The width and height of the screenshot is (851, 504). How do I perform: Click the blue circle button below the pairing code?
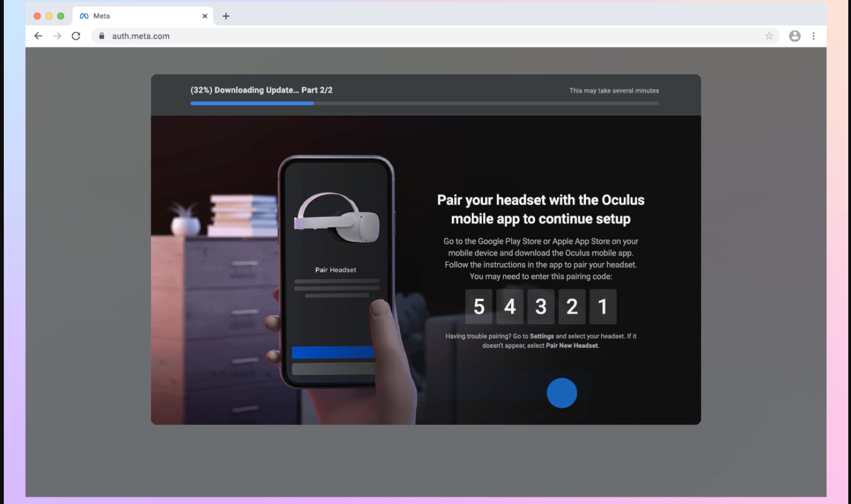pyautogui.click(x=562, y=393)
